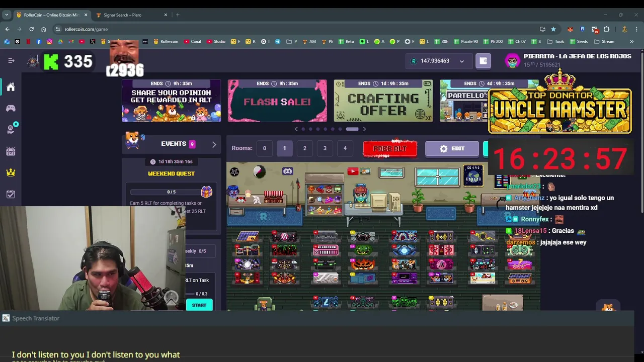Click the FREE RLT button
This screenshot has width=644, height=362.
pyautogui.click(x=390, y=148)
